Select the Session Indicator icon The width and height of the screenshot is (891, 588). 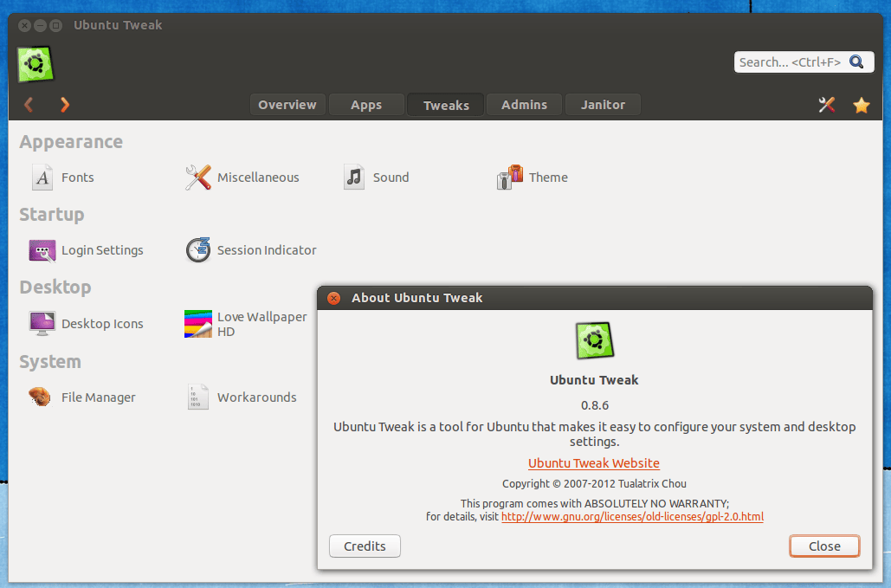coord(198,250)
